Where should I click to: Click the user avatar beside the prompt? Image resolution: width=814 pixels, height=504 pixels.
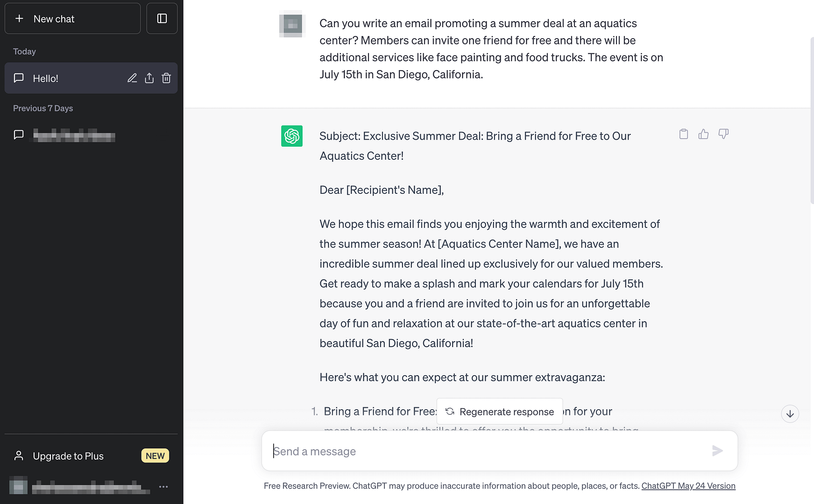point(292,24)
